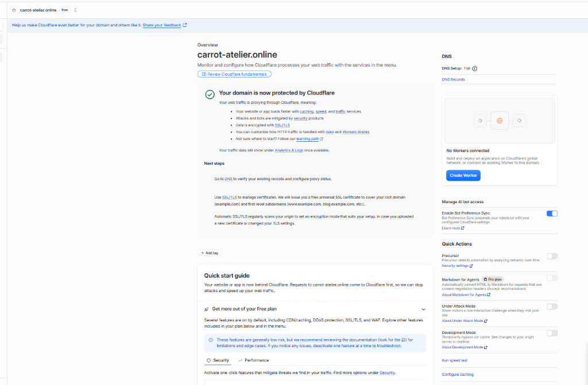Click the info icon in the blue notice
Image resolution: width=588 pixels, height=385 pixels.
click(x=211, y=340)
